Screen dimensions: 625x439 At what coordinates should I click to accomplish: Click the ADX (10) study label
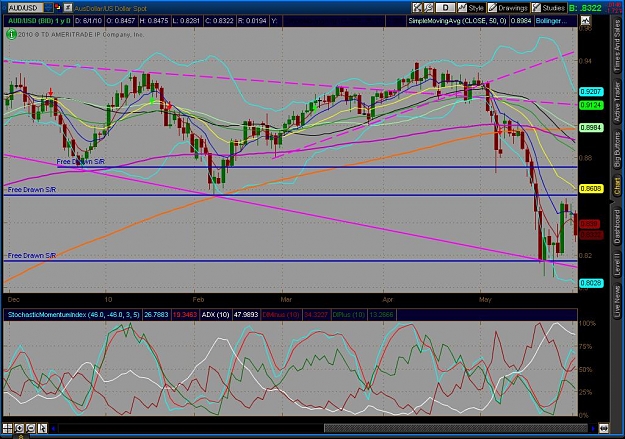(x=215, y=315)
